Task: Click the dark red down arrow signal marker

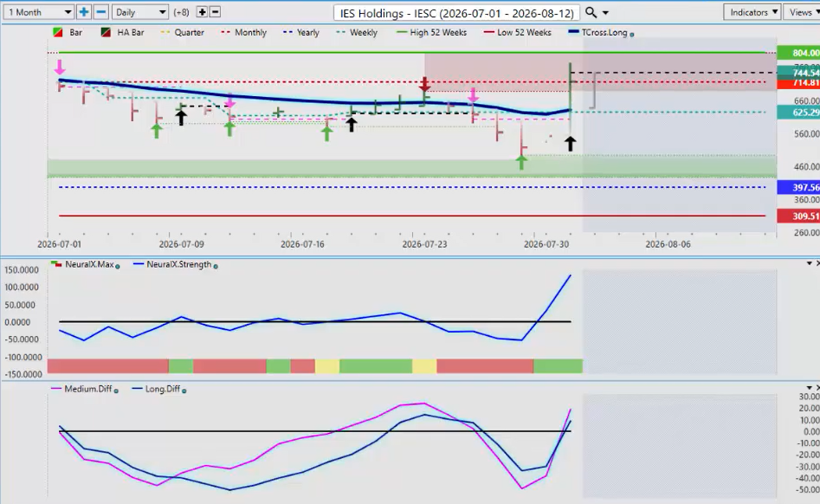Action: (424, 84)
